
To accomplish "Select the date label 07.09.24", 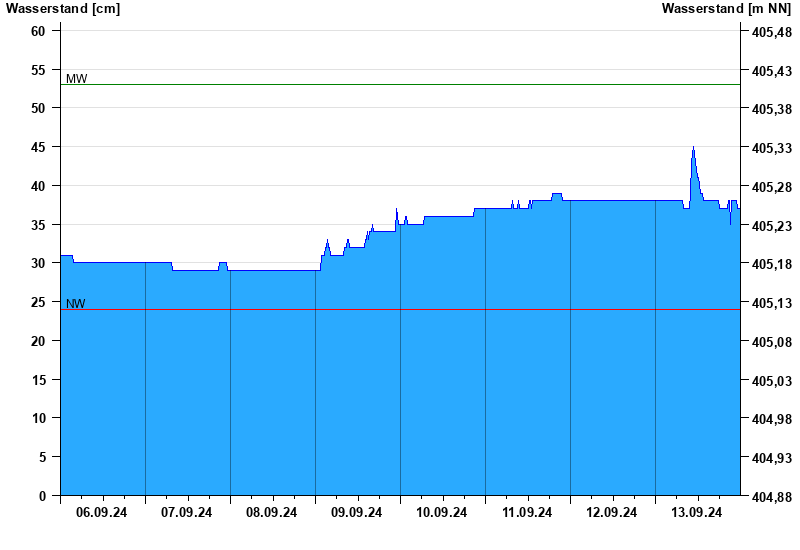I will coord(186,512).
